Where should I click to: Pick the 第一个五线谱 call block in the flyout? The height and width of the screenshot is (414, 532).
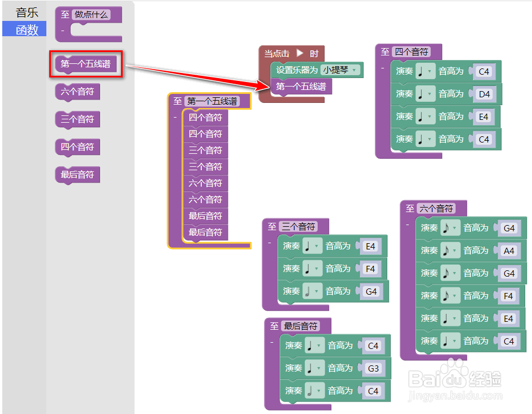click(85, 64)
